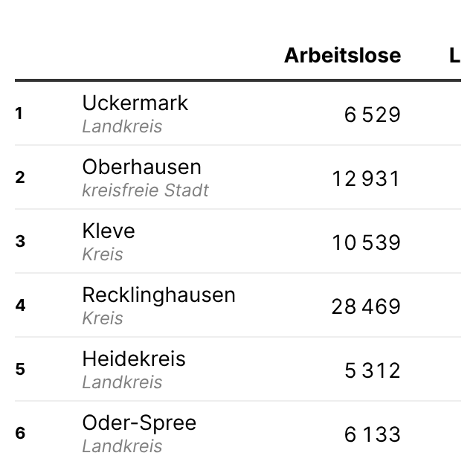The height and width of the screenshot is (476, 476).
Task: Select the Recklinghausen row name
Action: pyautogui.click(x=158, y=295)
